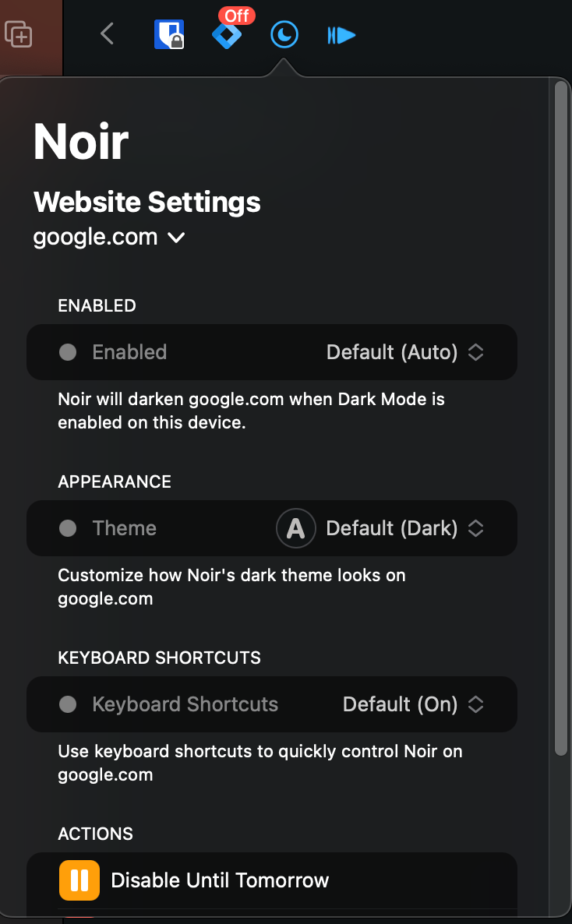Click the orange pause icon
The width and height of the screenshot is (572, 924).
pos(79,880)
